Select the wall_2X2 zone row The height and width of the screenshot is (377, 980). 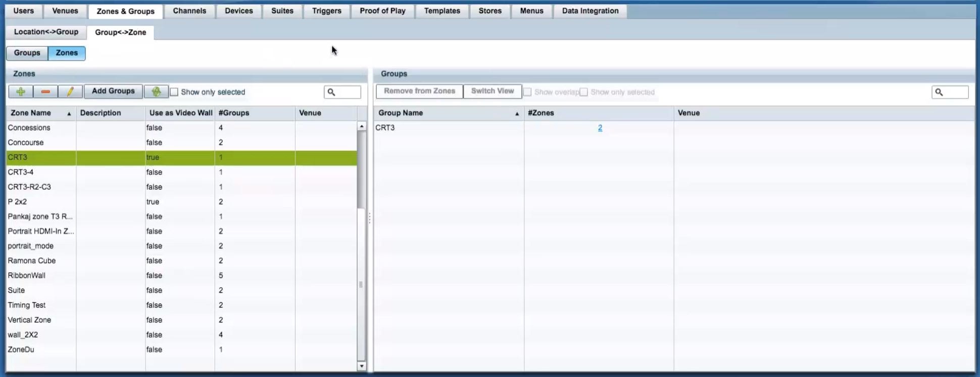pos(182,335)
